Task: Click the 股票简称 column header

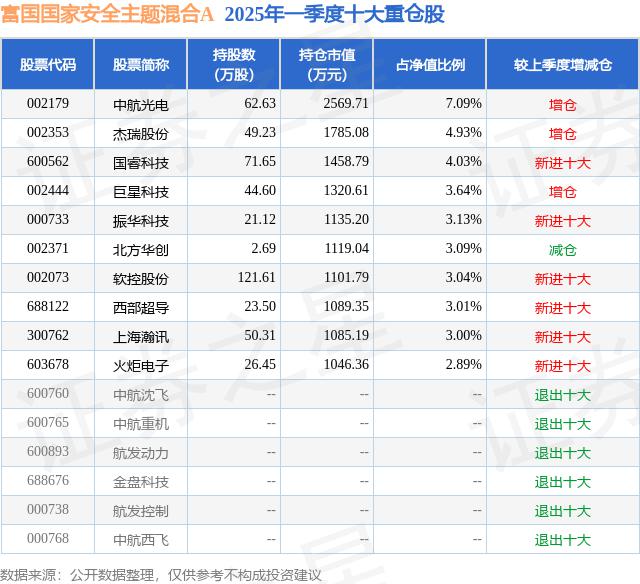Action: 141,65
